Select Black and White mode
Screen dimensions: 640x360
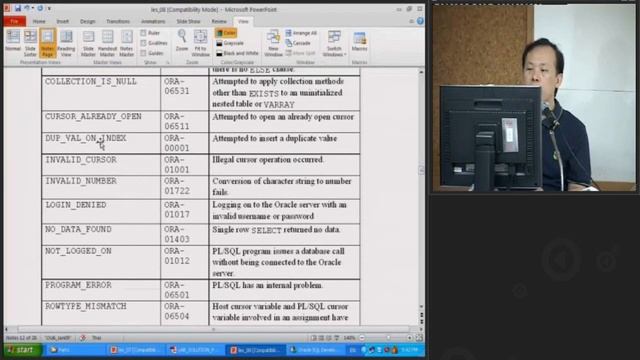coord(237,53)
